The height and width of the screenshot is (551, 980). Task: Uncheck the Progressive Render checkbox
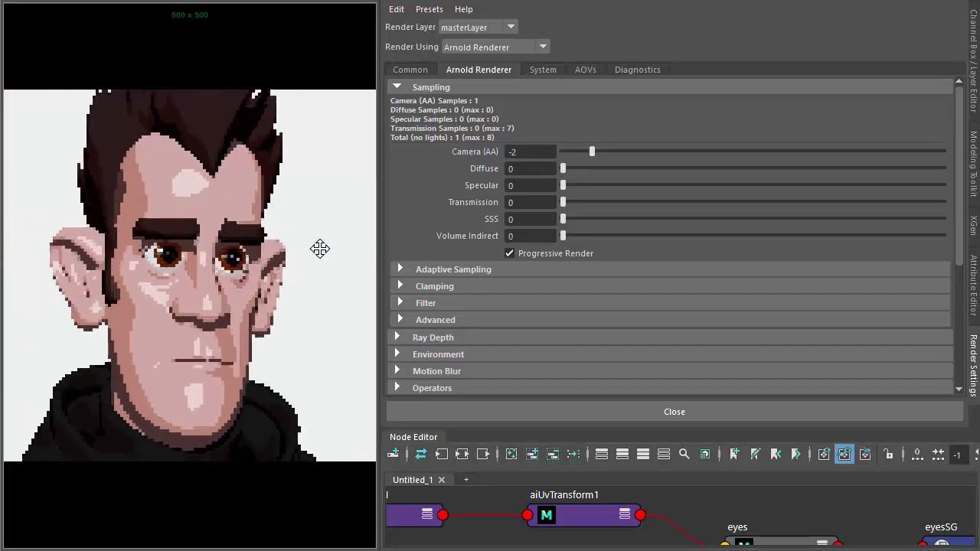[x=510, y=253]
